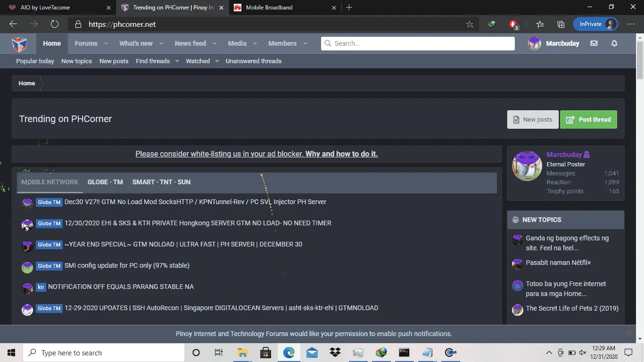
Task: Click avatar beside Dec30 V27 thread
Action: click(27, 203)
